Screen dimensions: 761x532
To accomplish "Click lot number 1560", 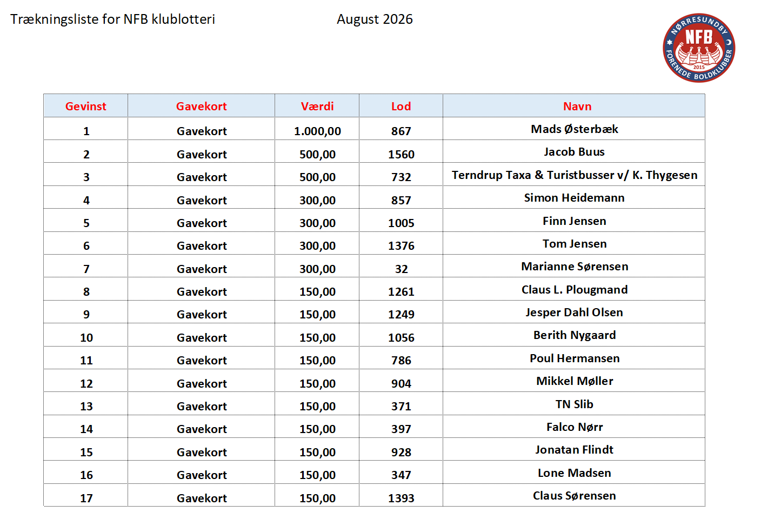I will click(x=401, y=154).
